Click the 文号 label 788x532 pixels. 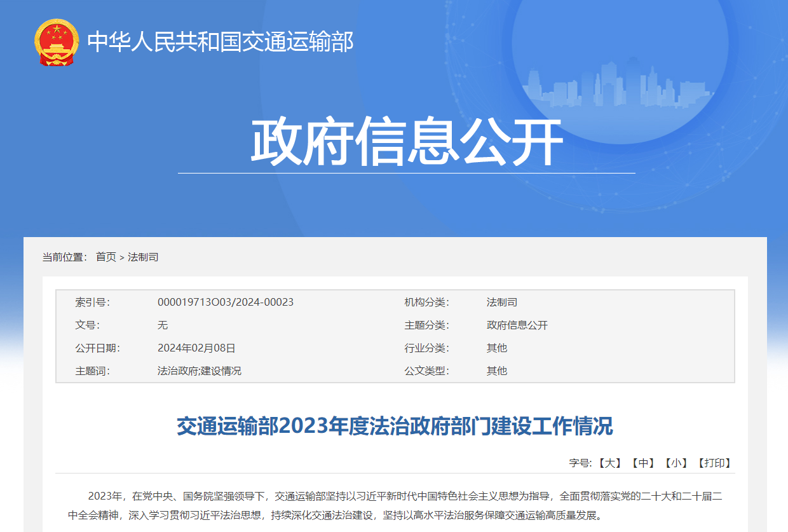coord(88,325)
